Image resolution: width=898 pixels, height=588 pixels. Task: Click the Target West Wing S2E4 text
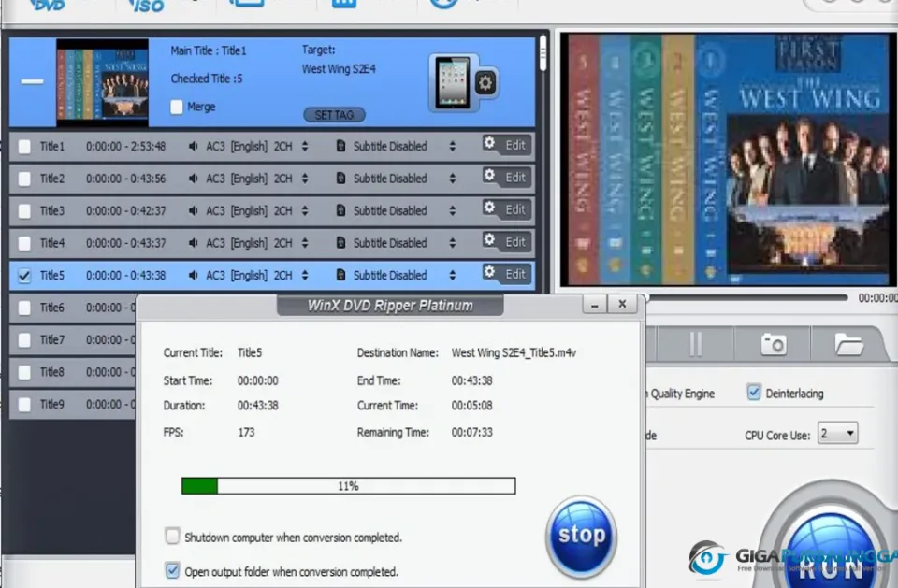tap(339, 69)
